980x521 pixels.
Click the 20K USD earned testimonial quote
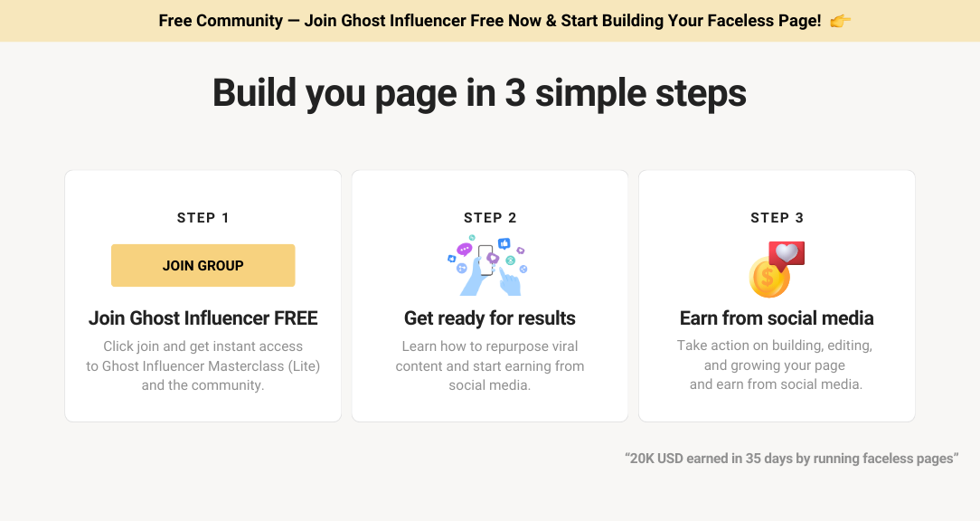[x=792, y=459]
